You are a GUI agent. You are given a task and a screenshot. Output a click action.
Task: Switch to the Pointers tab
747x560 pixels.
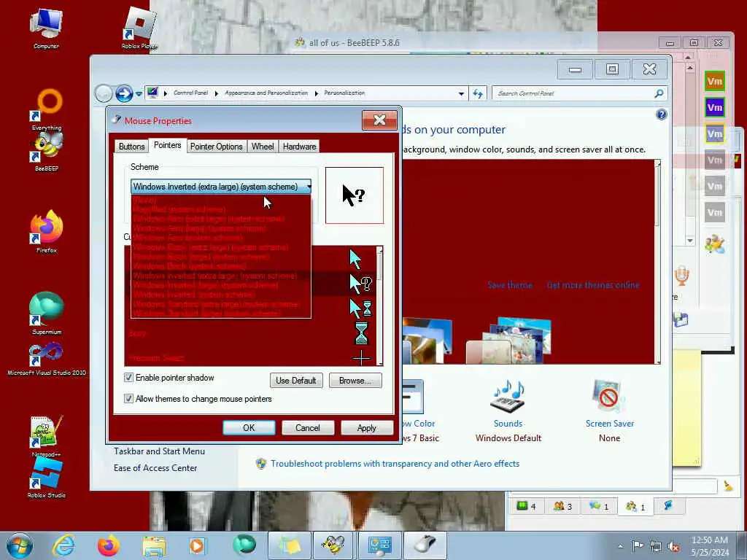[x=167, y=145]
